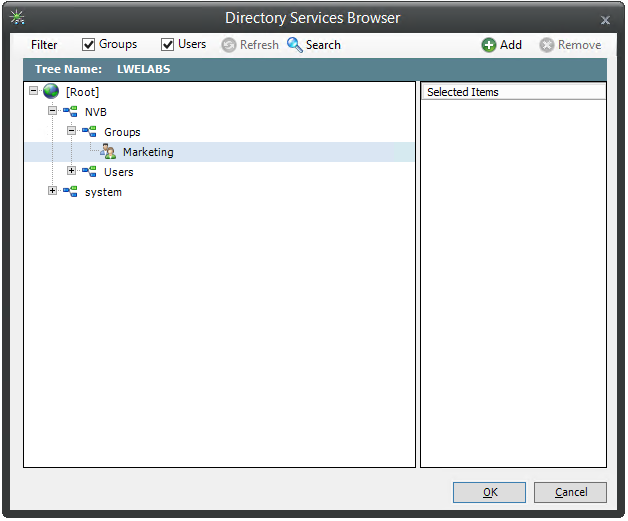Select the Groups label under NVB
This screenshot has height=521, width=628.
(122, 132)
